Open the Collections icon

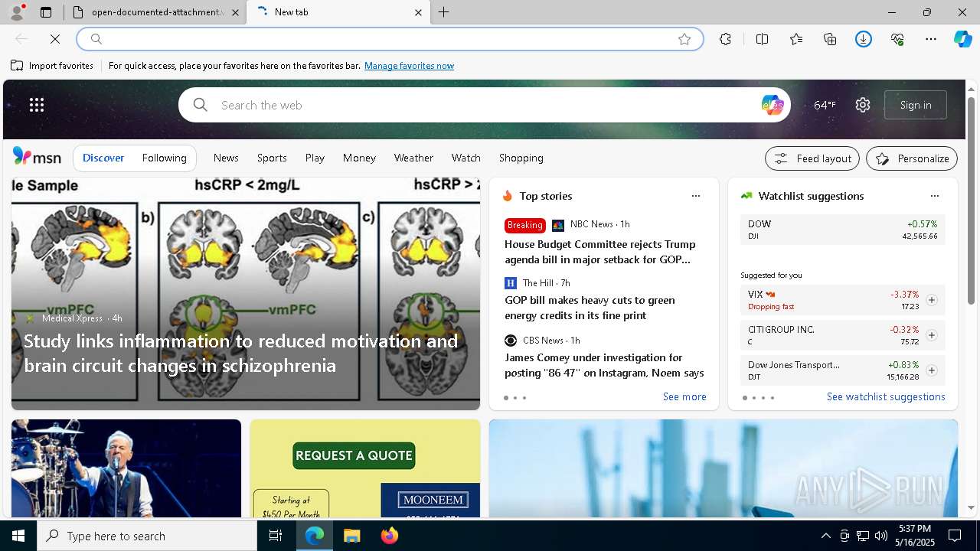pyautogui.click(x=830, y=39)
